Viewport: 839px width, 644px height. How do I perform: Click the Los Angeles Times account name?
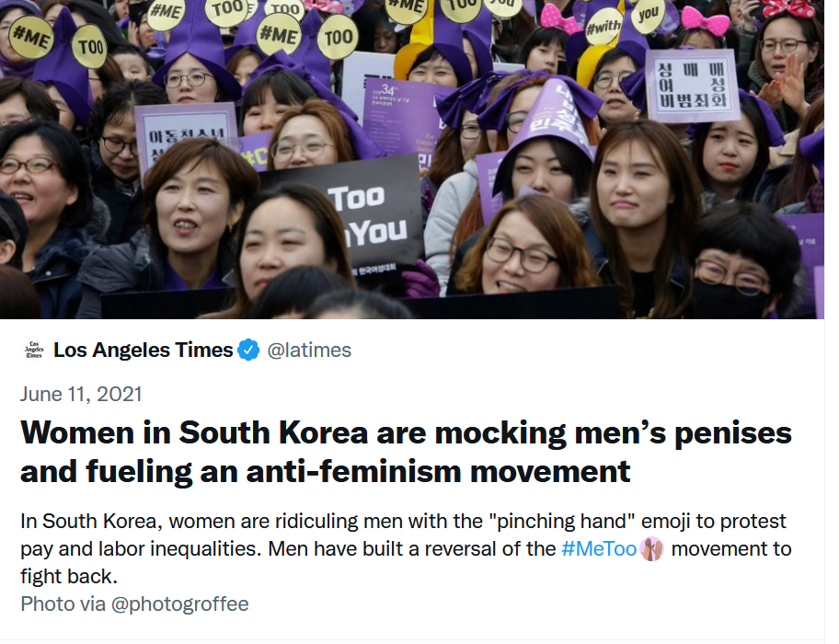coord(143,351)
